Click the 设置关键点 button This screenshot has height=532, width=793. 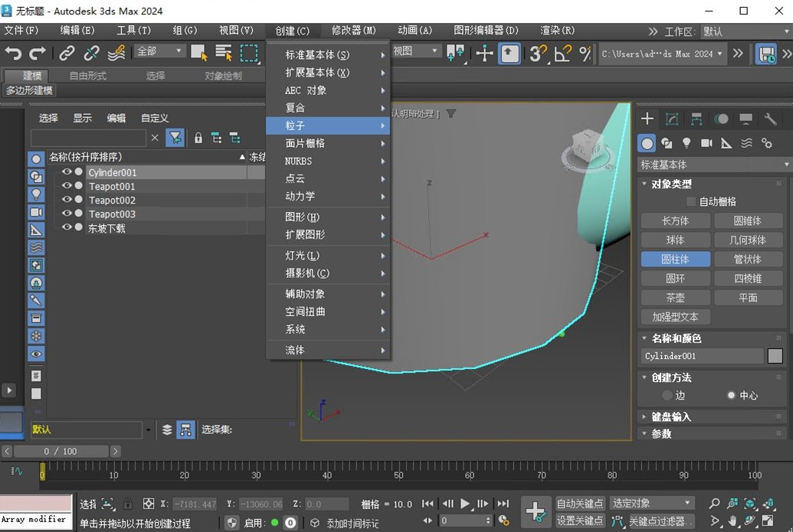click(x=580, y=521)
